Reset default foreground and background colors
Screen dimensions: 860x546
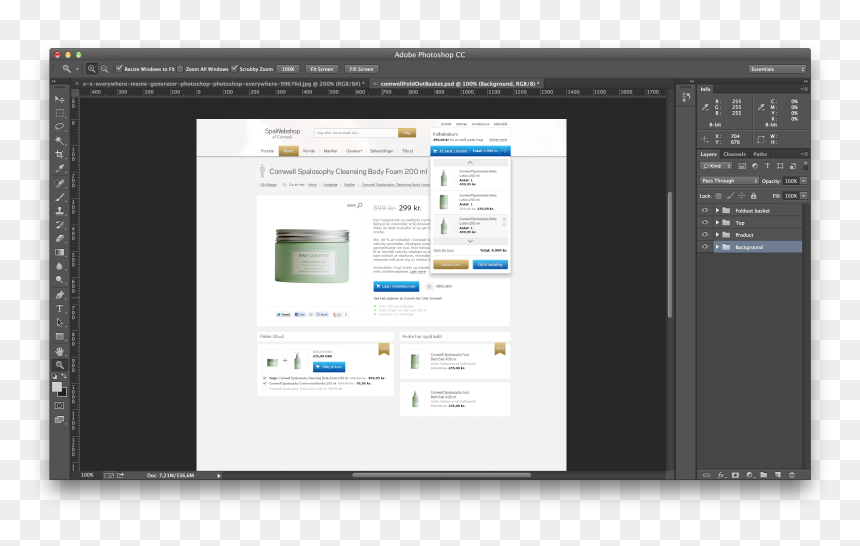(x=54, y=376)
